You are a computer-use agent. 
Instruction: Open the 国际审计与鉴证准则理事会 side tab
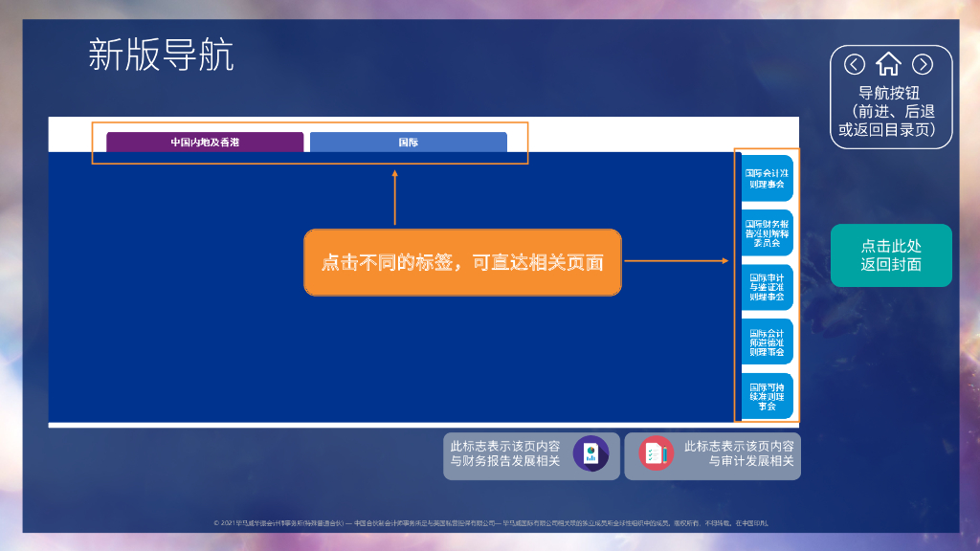click(x=767, y=287)
